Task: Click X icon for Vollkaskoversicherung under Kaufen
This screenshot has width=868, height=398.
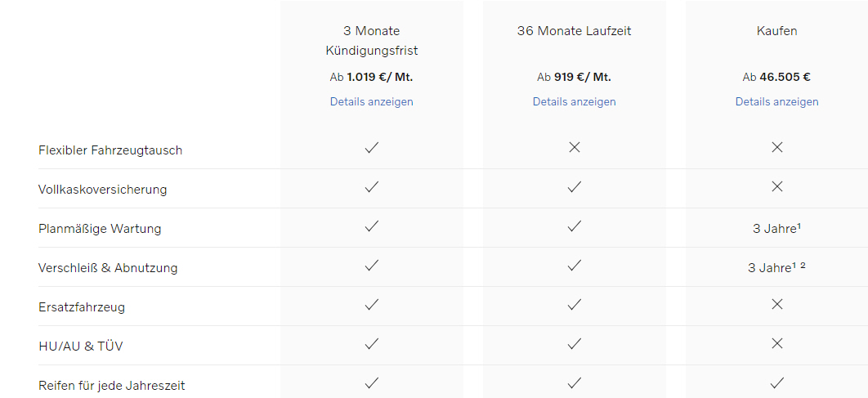Action: [777, 187]
